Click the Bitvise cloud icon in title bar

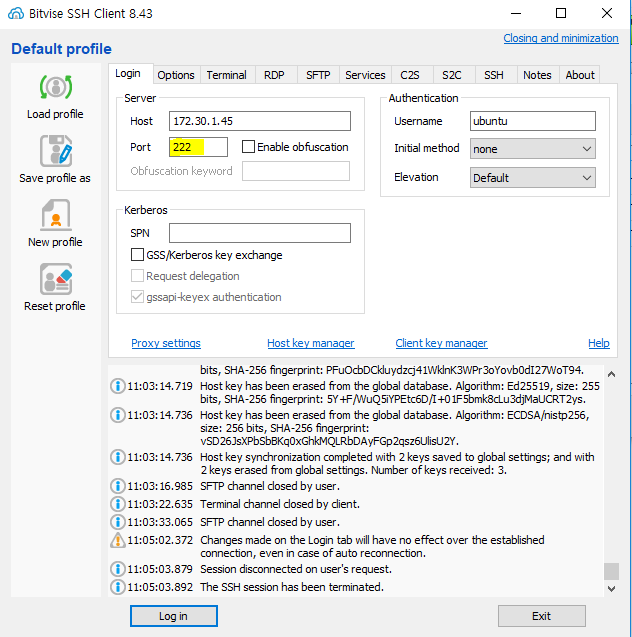tap(16, 13)
